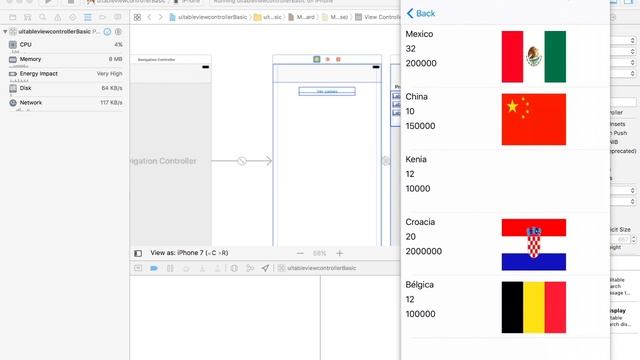Open the Symbol navigator in Xcode
The image size is (640, 360).
[x=27, y=17]
